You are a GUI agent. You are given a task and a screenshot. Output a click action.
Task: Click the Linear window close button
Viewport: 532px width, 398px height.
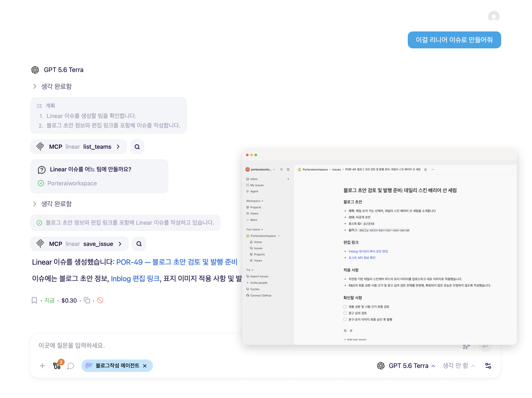[247, 155]
